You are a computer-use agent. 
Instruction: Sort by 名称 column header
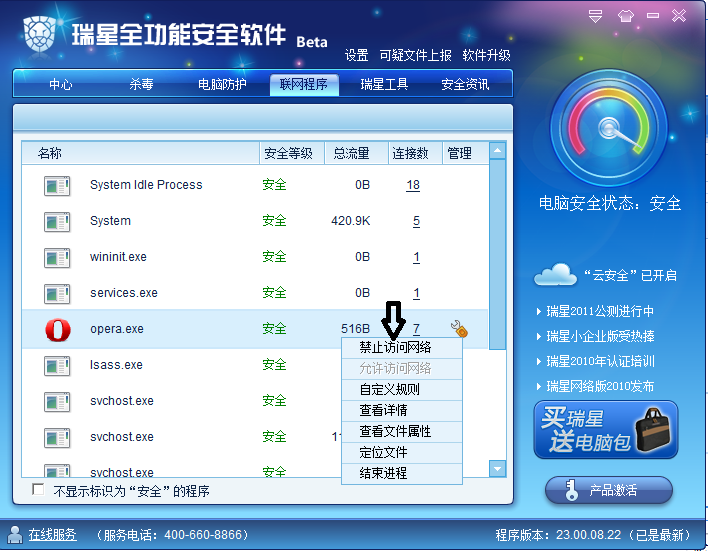(x=140, y=153)
